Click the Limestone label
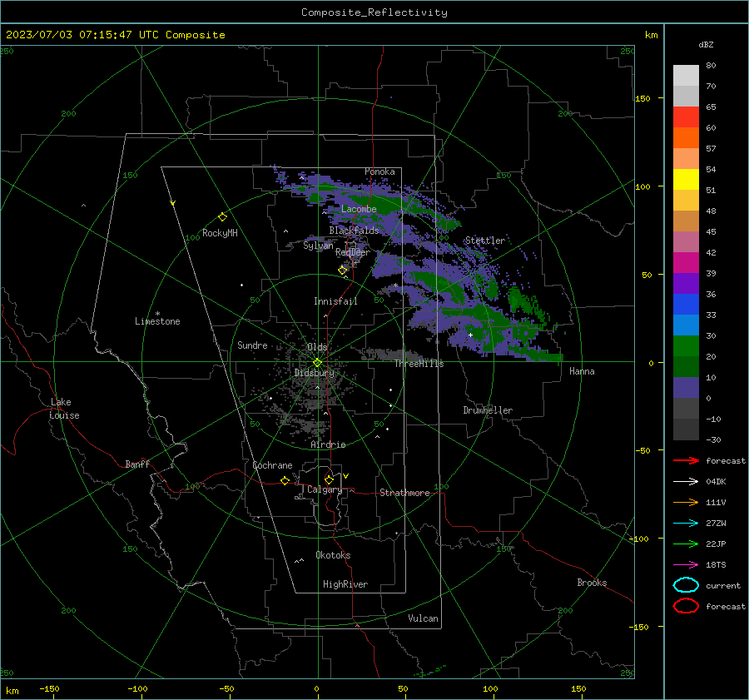Viewport: 749px width, 700px height. (157, 321)
